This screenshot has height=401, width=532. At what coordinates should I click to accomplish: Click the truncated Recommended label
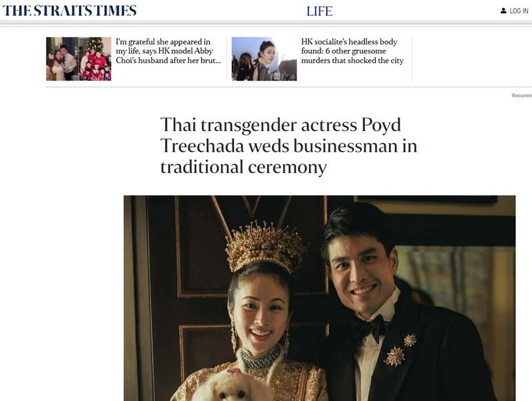pyautogui.click(x=522, y=96)
